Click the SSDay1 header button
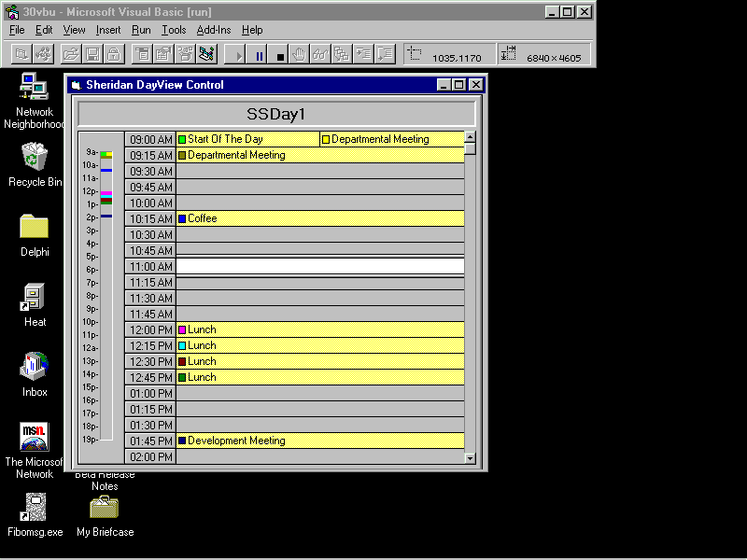This screenshot has height=560, width=747. coord(276,114)
